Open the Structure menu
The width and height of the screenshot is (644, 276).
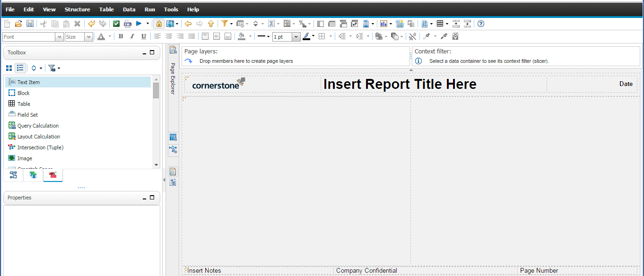(78, 9)
